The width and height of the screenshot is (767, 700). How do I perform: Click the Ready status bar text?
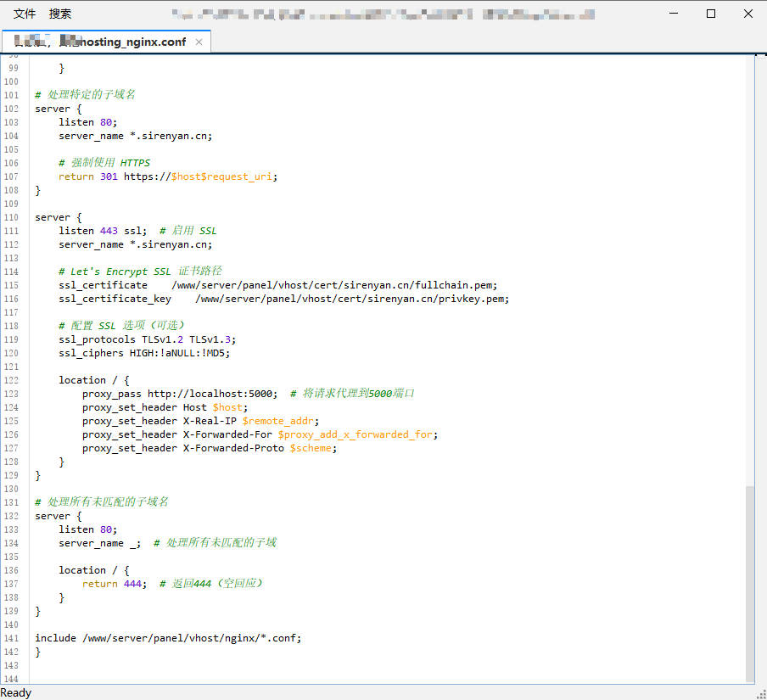click(15, 692)
